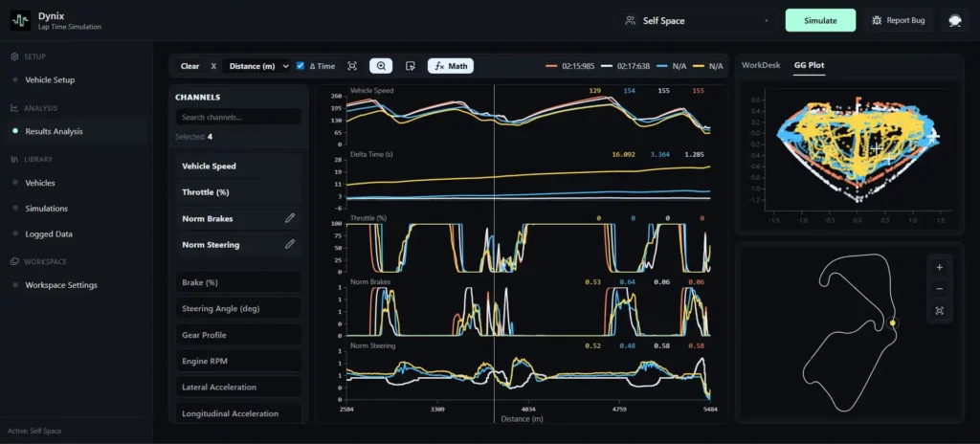Click the Active: Self Space status text

point(34,431)
